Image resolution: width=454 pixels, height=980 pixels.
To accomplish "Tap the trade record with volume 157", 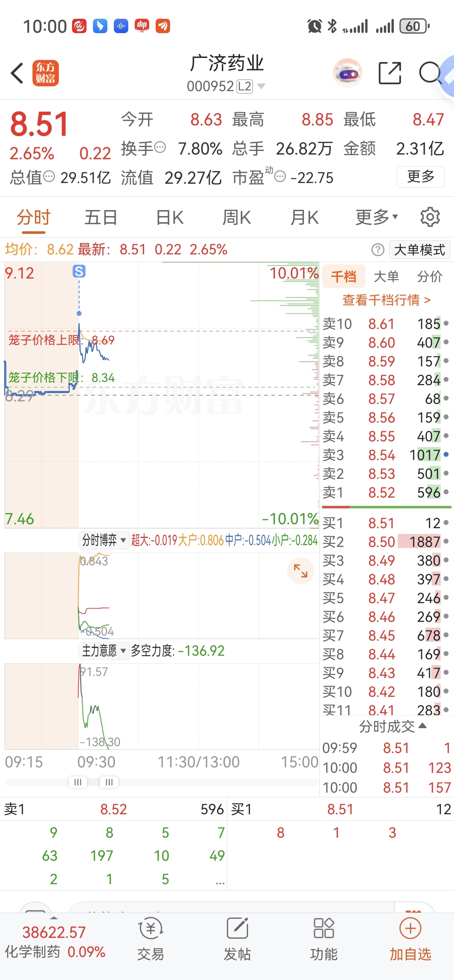I will click(x=386, y=787).
